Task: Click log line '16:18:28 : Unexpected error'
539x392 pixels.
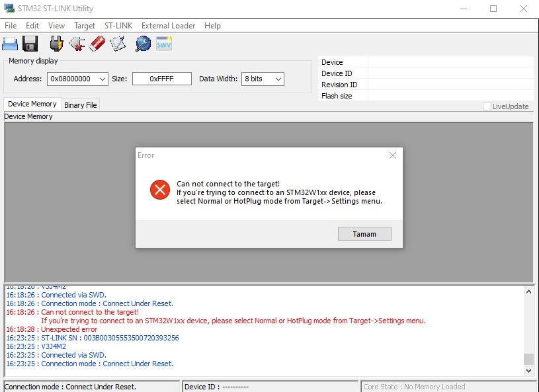Action: click(x=52, y=329)
